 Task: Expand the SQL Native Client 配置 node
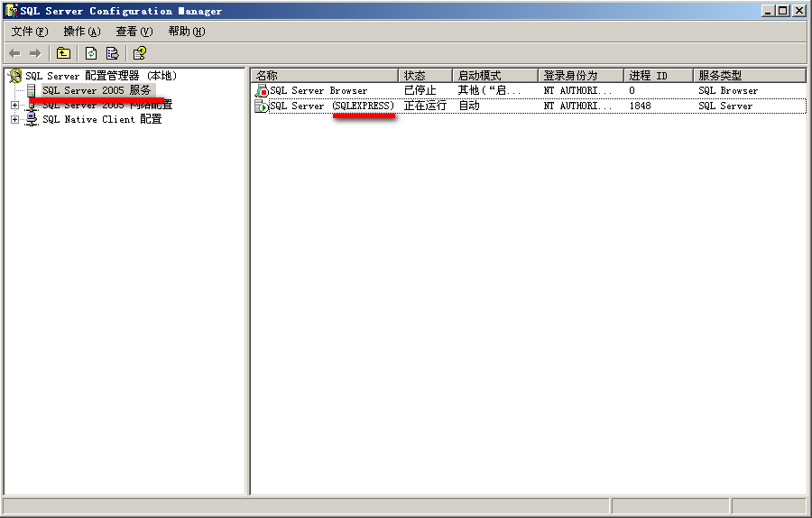pos(15,120)
